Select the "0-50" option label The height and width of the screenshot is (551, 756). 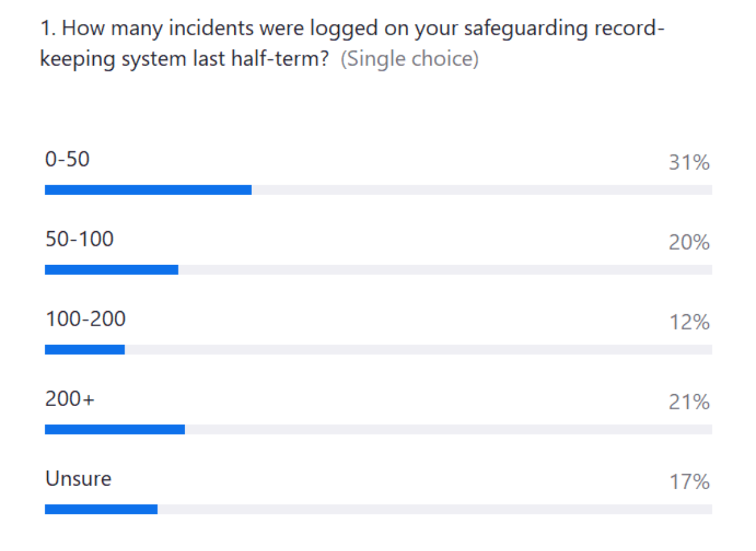pyautogui.click(x=67, y=159)
